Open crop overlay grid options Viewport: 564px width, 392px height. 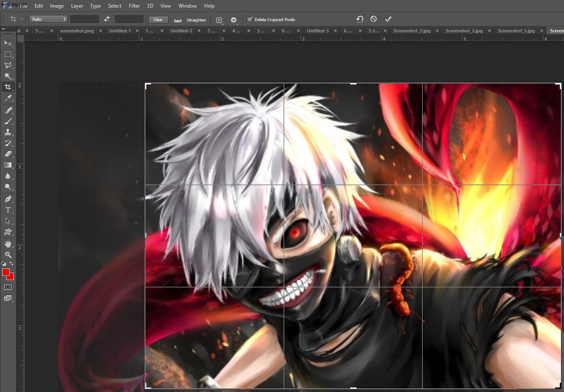tap(219, 20)
